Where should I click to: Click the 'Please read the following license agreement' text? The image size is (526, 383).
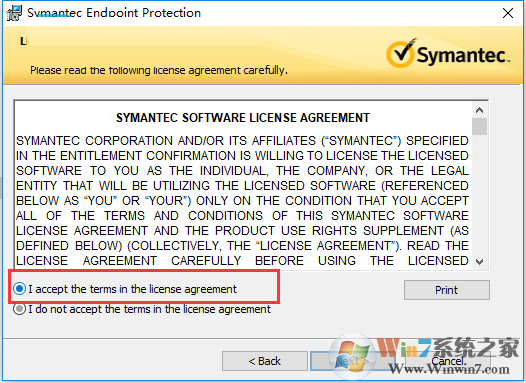(x=159, y=70)
